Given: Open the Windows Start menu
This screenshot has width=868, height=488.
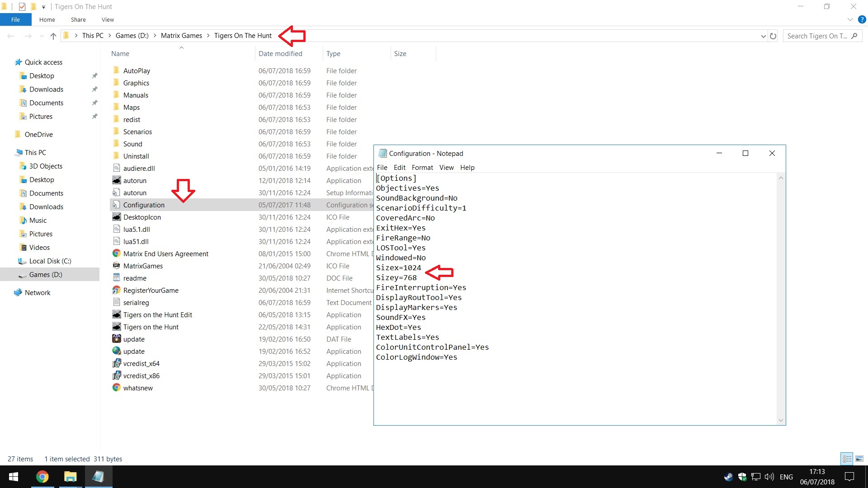Looking at the screenshot, I should (14, 477).
